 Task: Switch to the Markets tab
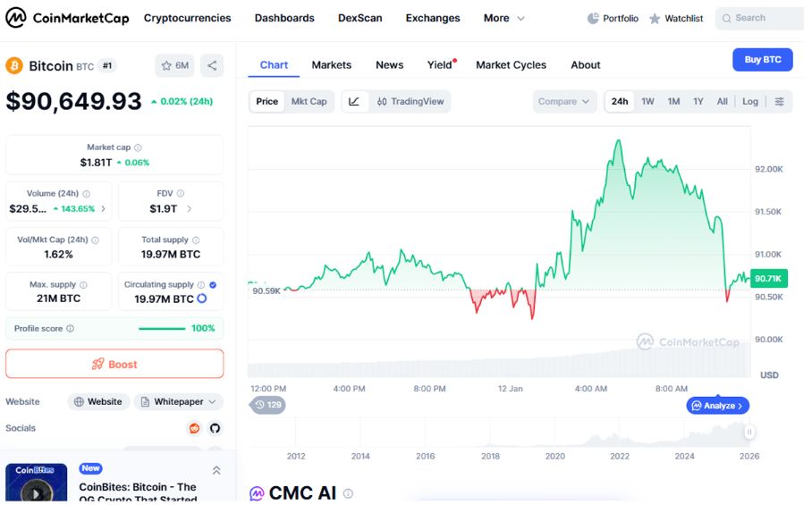(x=331, y=65)
